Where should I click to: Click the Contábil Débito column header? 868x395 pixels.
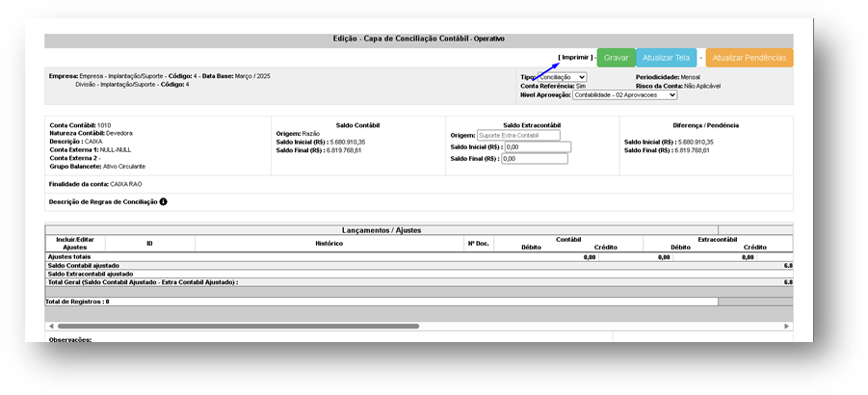pos(530,248)
